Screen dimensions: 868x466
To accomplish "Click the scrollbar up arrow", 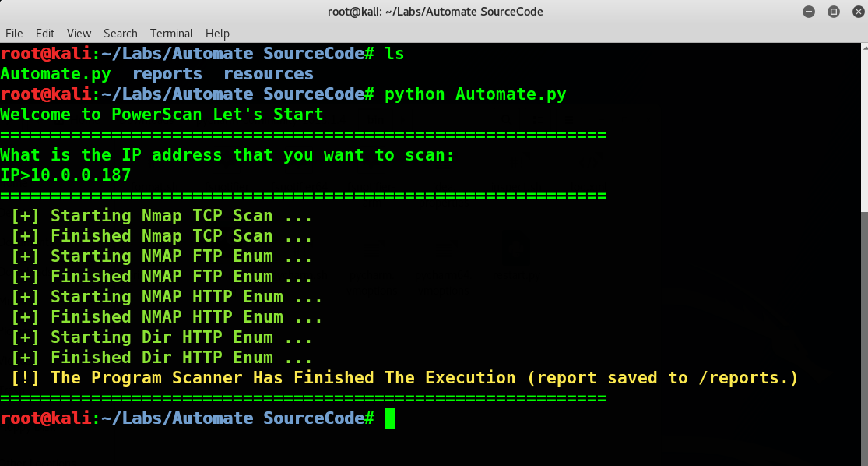I will coord(865,47).
